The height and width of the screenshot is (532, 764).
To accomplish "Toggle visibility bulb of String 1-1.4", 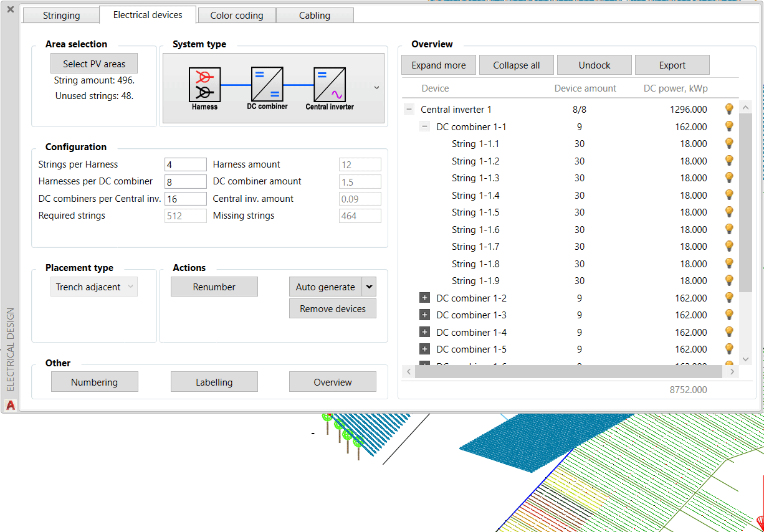I will tap(729, 195).
